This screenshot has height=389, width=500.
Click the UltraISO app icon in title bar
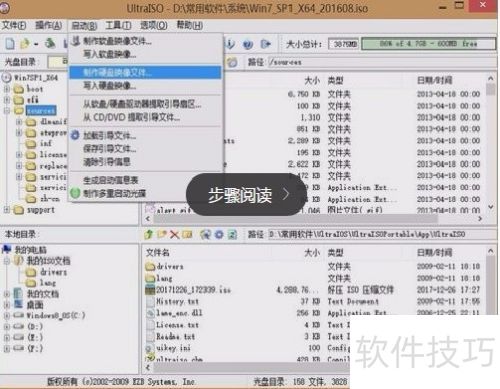(4, 8)
